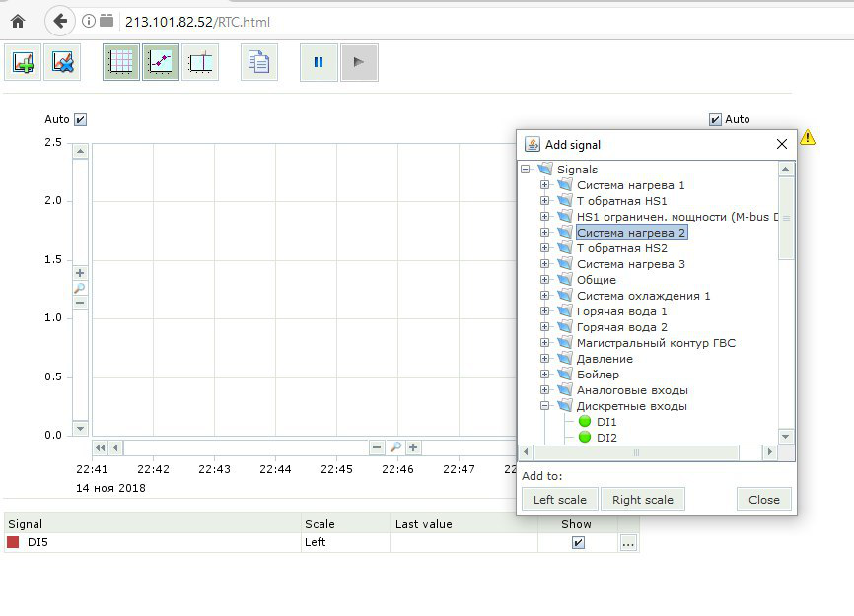The width and height of the screenshot is (854, 616).
Task: Go to browser home page
Action: coord(18,22)
